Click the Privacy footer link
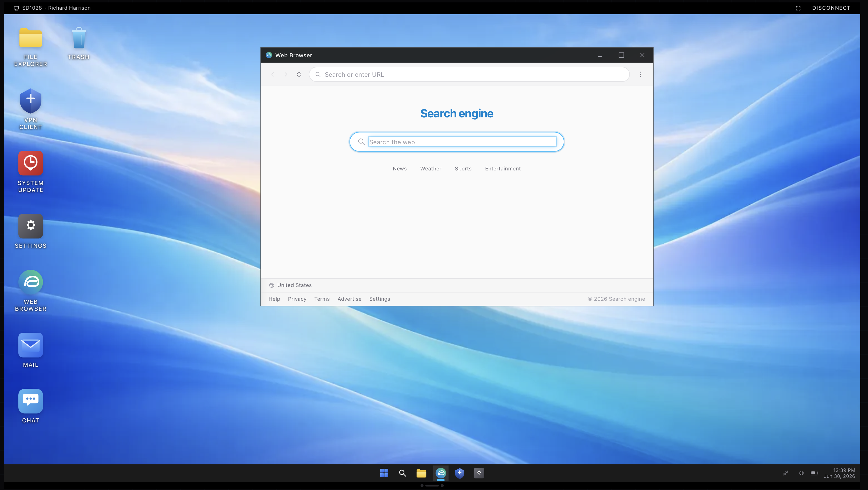Image resolution: width=868 pixels, height=490 pixels. pos(297,299)
